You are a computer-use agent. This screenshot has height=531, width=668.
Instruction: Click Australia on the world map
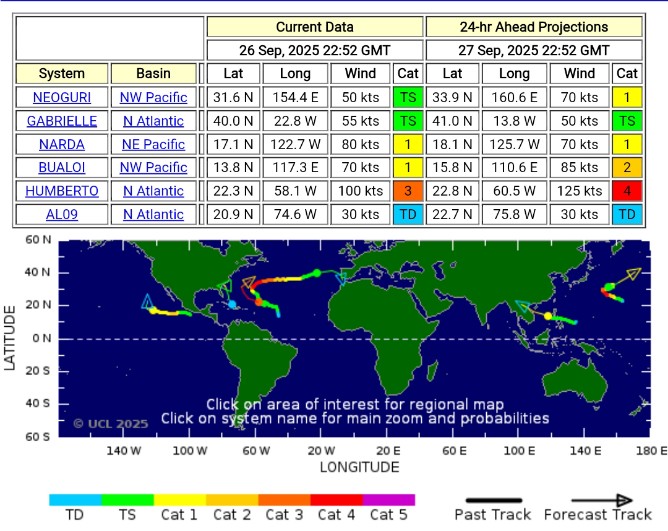coord(575,381)
